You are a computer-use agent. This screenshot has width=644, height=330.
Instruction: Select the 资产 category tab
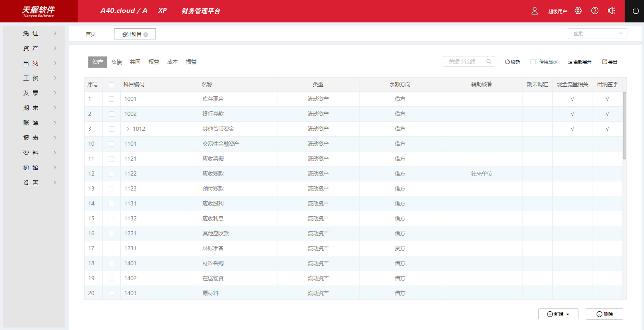[x=98, y=62]
